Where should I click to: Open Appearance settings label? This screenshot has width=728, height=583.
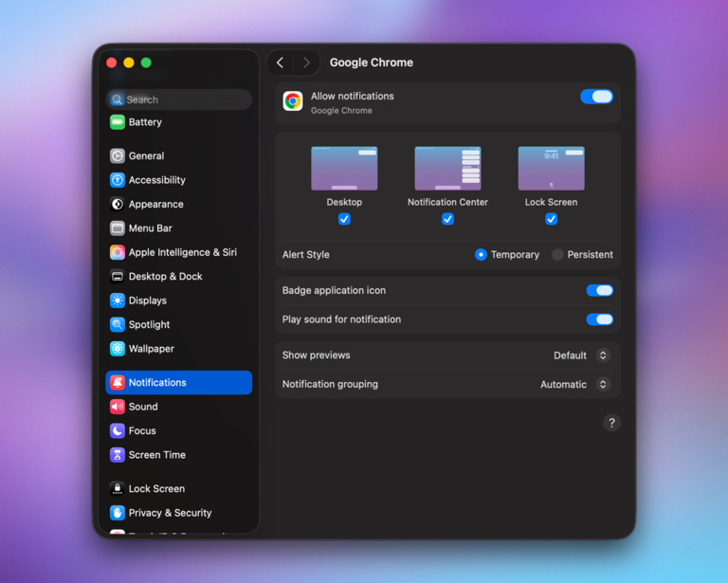point(156,204)
